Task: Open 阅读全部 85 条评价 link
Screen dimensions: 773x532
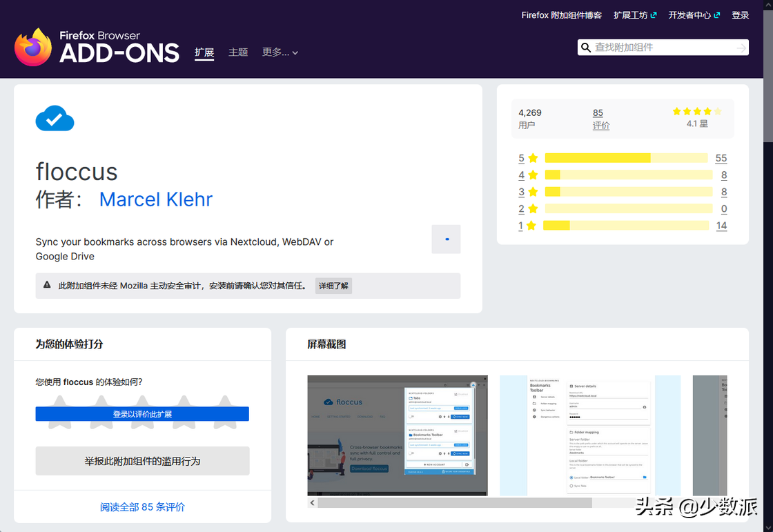Action: point(142,507)
